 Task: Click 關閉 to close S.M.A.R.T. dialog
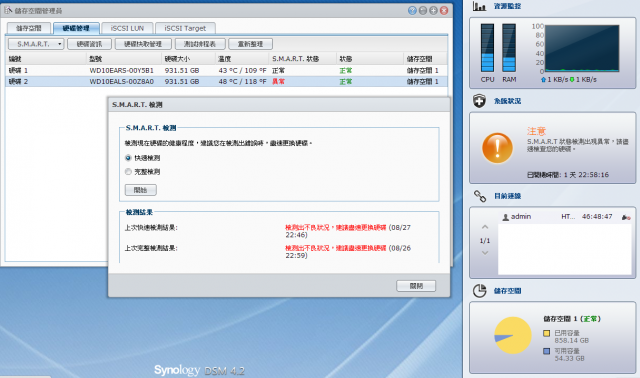416,286
